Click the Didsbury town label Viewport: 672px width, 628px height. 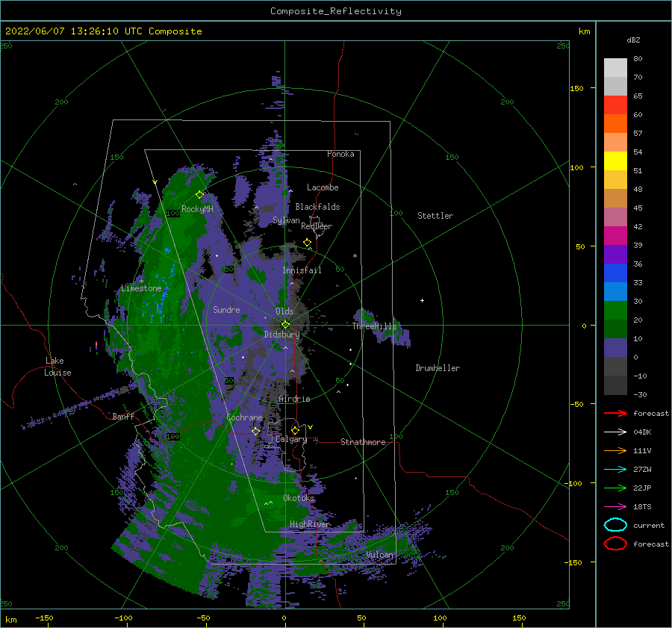click(282, 335)
